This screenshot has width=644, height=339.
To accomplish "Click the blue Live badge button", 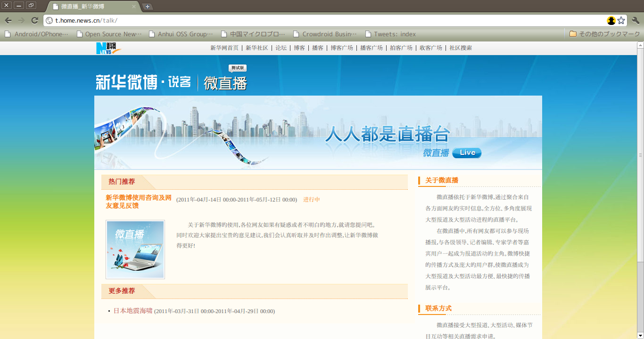I will tap(467, 153).
